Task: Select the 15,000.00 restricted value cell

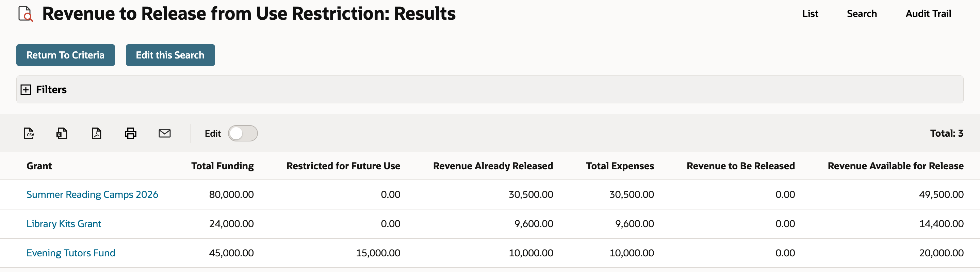Action: pos(378,253)
